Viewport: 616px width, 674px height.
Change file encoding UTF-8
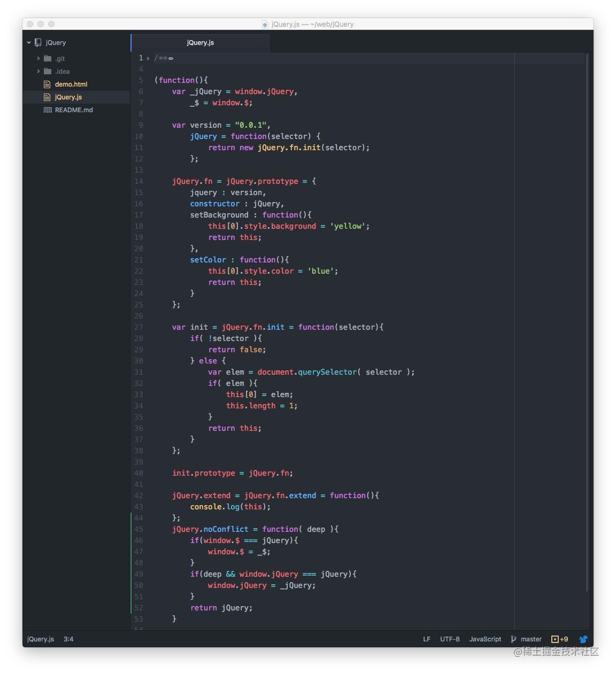pyautogui.click(x=450, y=639)
